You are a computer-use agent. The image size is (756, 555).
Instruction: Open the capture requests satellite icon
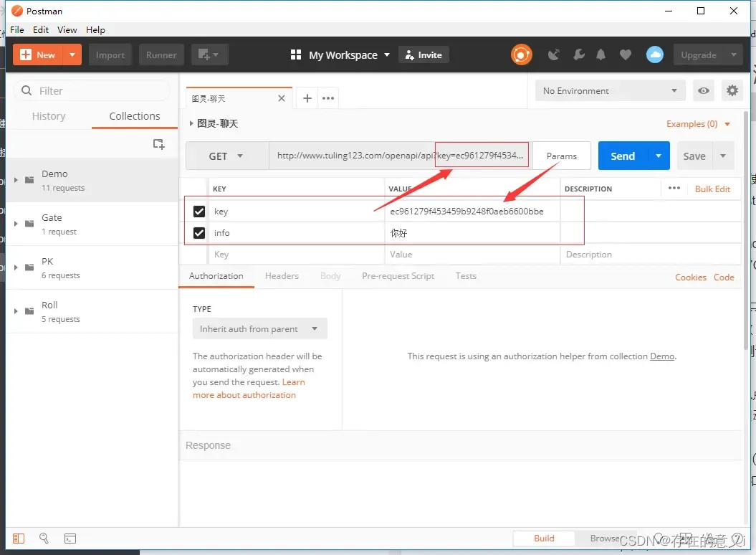(554, 54)
